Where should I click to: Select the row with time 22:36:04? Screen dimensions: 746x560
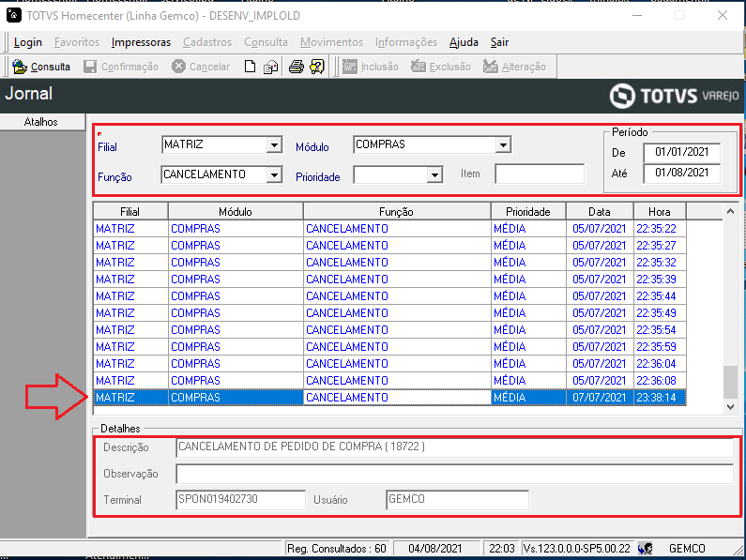click(389, 364)
